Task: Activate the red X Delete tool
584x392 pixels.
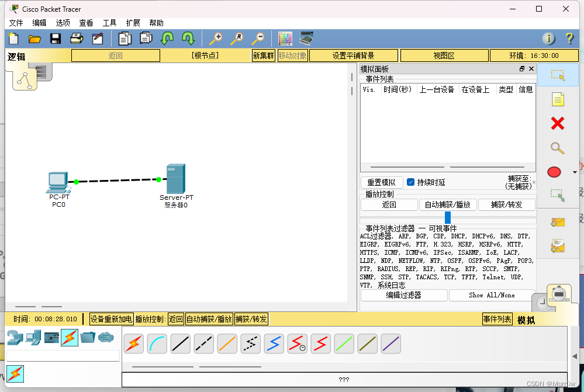Action: pos(558,123)
